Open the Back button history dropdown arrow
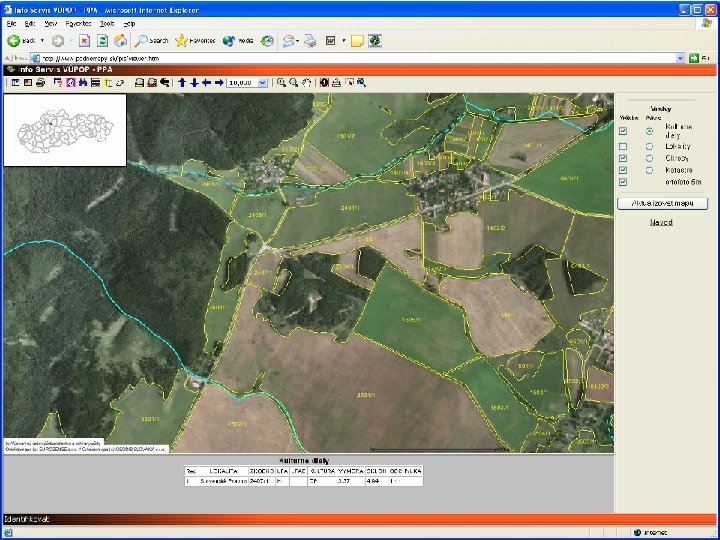The height and width of the screenshot is (540, 720). click(43, 41)
